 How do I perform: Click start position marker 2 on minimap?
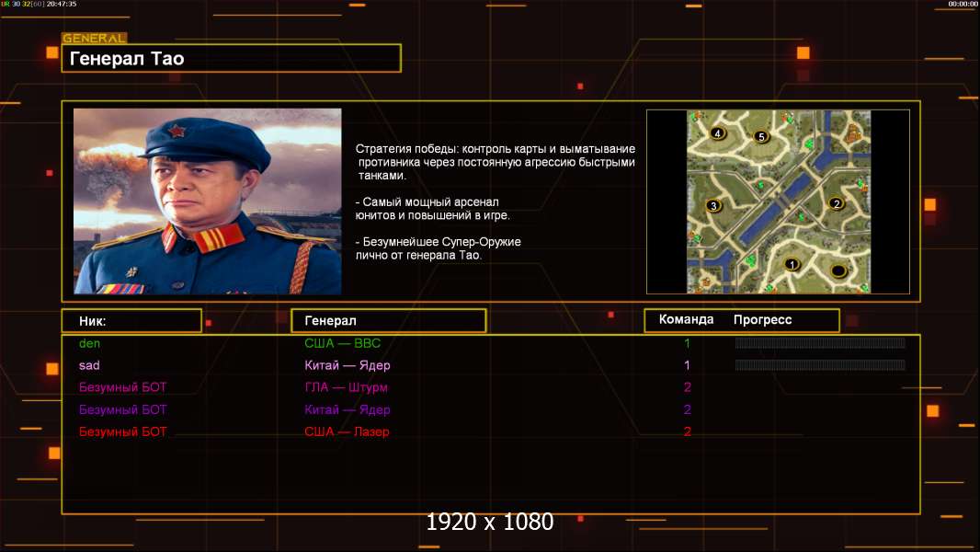pyautogui.click(x=837, y=203)
